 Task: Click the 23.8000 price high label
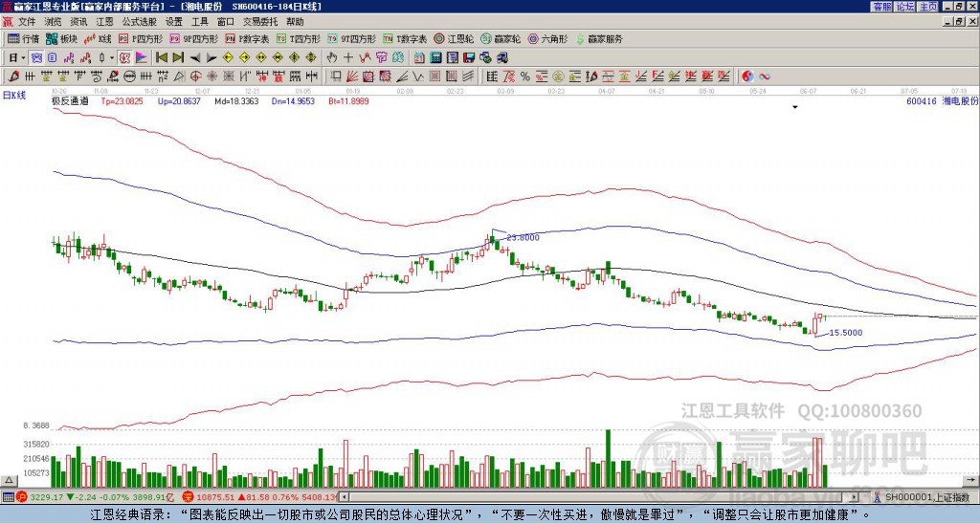pos(523,237)
